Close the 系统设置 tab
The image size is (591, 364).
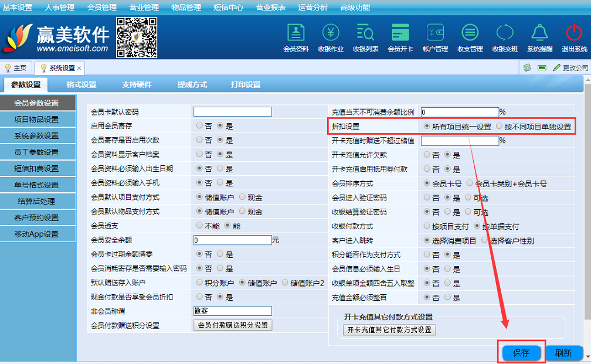tap(79, 68)
